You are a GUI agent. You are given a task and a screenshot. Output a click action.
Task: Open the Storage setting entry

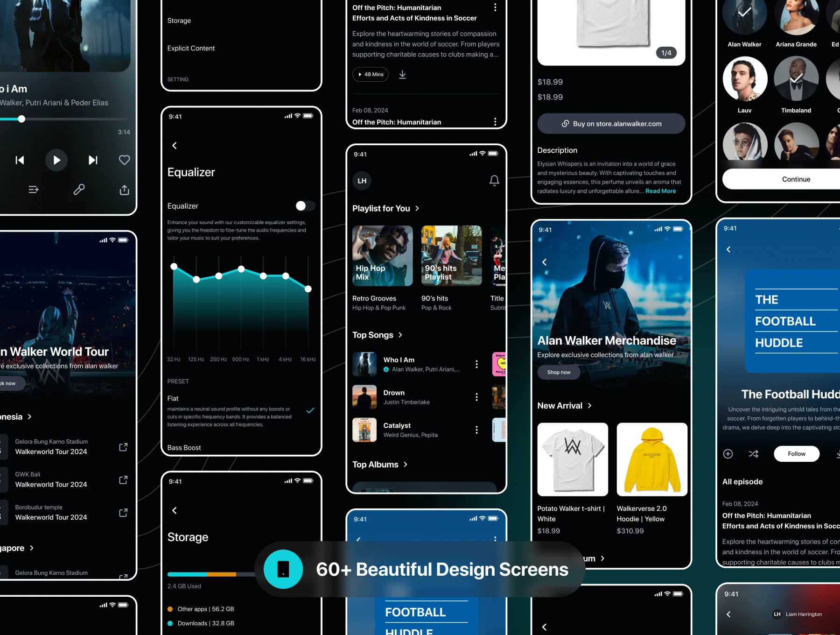click(x=179, y=21)
